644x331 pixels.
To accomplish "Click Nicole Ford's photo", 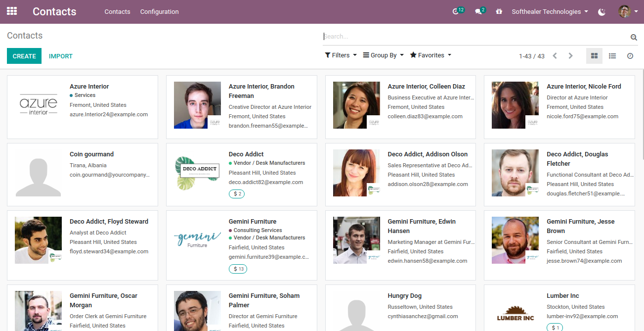I will (515, 105).
